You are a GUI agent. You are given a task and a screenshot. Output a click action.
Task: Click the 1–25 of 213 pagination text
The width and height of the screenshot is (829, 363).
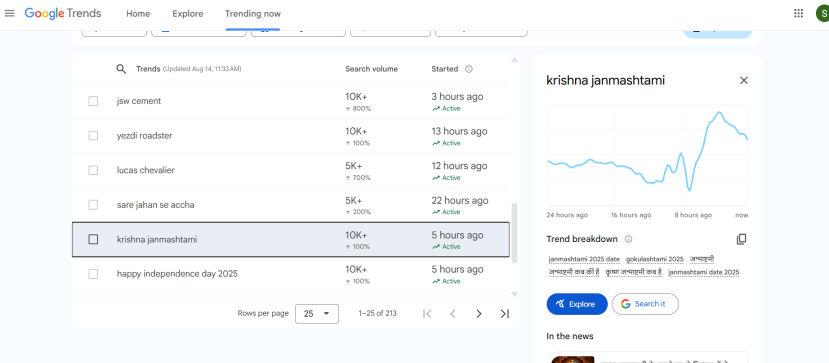(x=377, y=313)
